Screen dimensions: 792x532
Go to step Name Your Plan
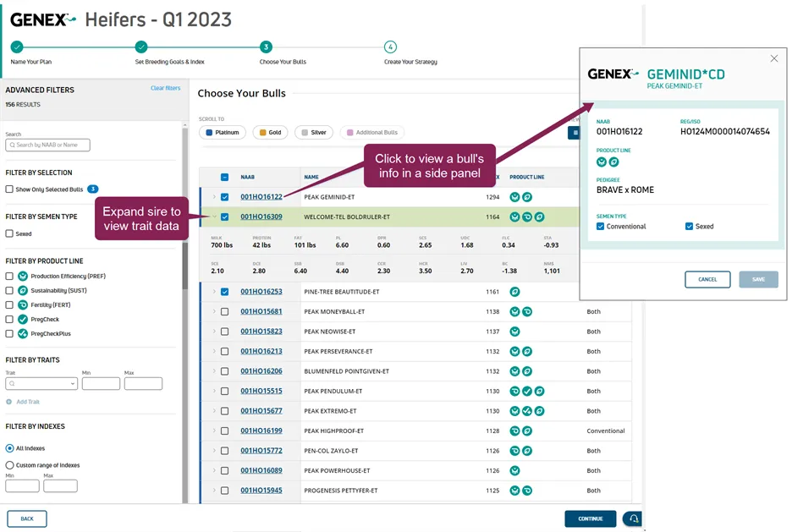click(x=17, y=47)
